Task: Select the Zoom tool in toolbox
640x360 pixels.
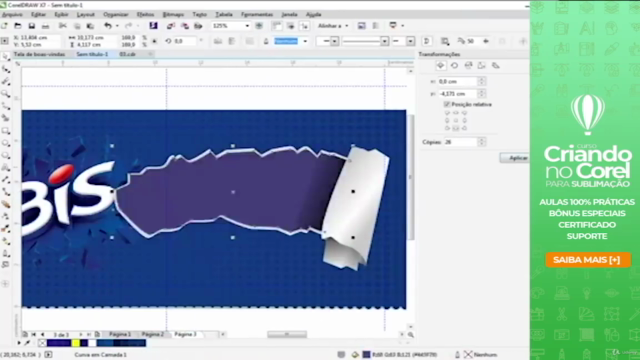Action: point(5,94)
